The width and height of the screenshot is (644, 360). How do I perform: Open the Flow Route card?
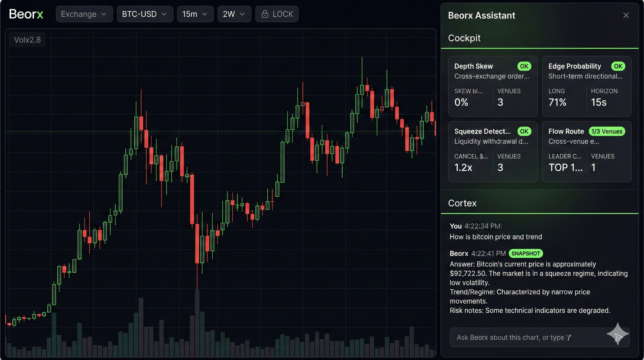coord(586,152)
